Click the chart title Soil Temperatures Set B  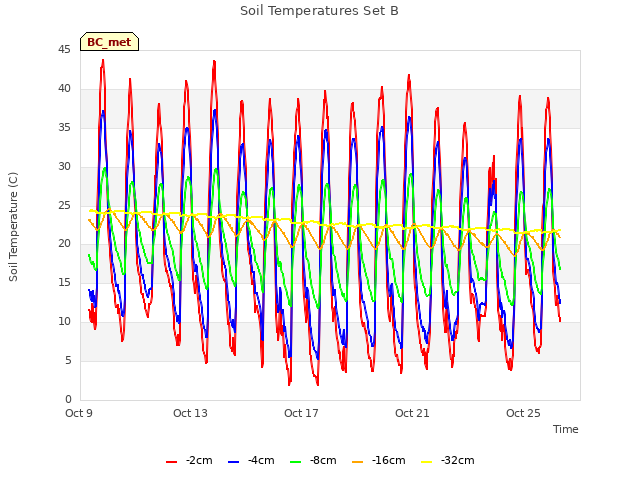click(319, 11)
